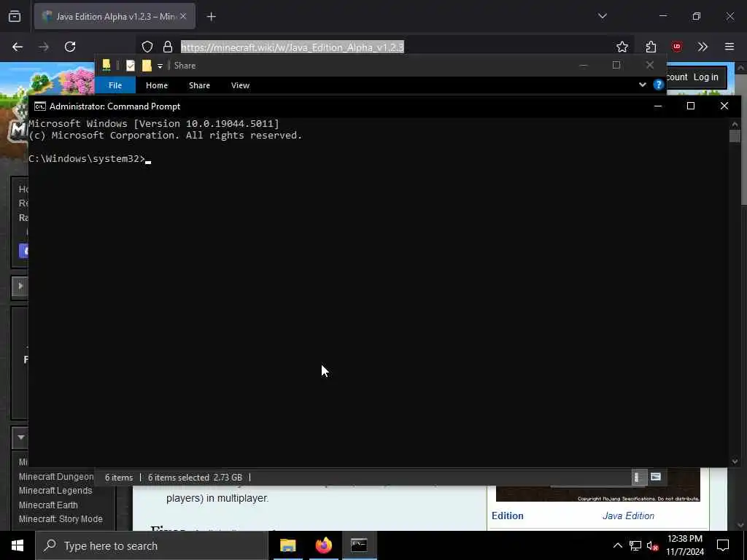This screenshot has width=747, height=560.
Task: Switch Explorer to large icons view
Action: pyautogui.click(x=656, y=477)
